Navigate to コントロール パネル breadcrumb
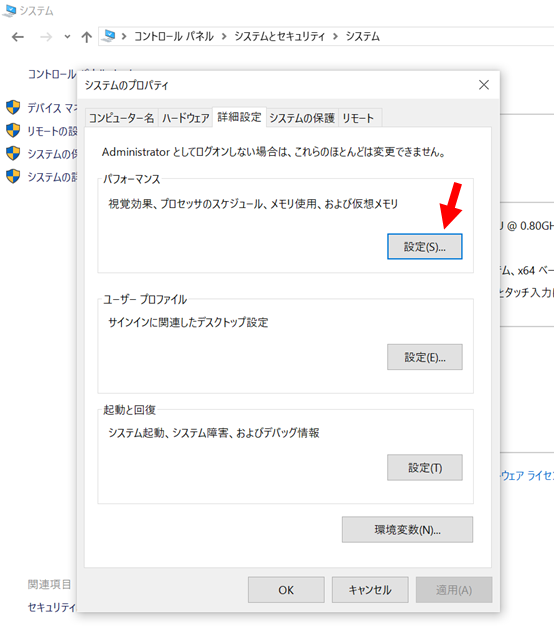The height and width of the screenshot is (632, 554). click(173, 36)
